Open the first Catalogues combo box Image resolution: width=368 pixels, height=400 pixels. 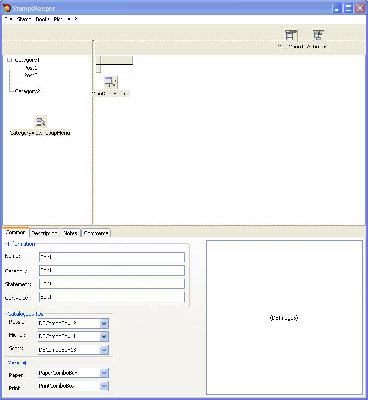click(x=104, y=323)
